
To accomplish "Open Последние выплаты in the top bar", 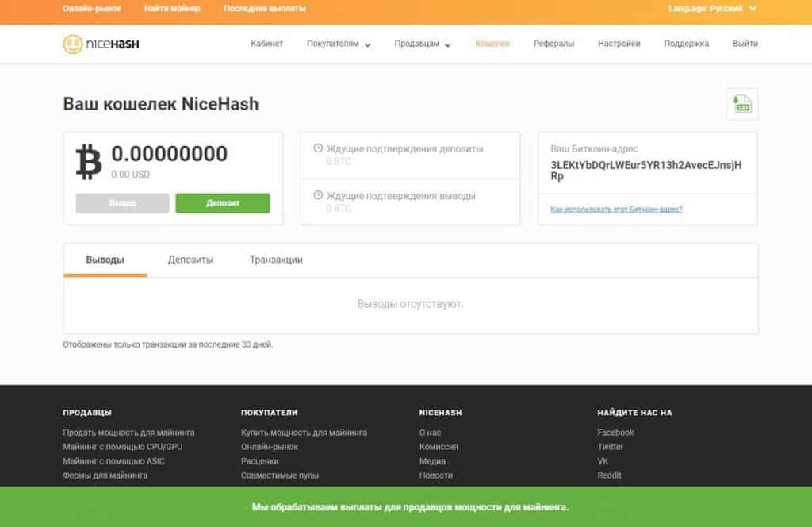I will coord(265,8).
